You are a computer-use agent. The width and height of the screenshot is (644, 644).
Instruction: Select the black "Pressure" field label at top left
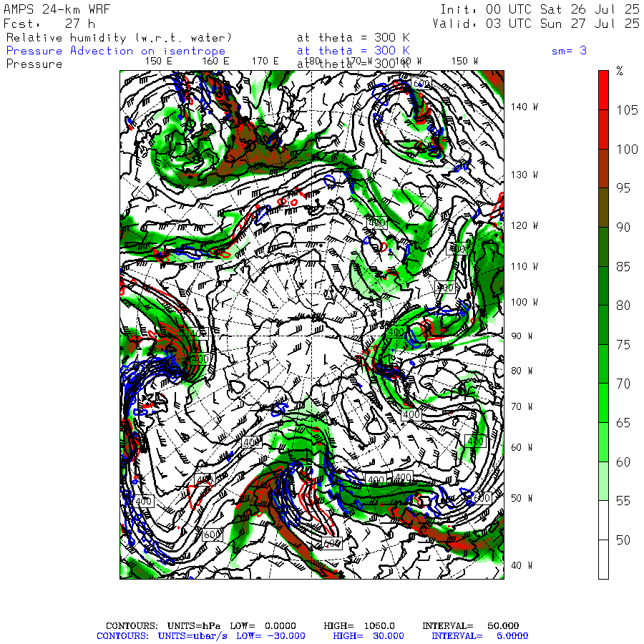(x=34, y=64)
